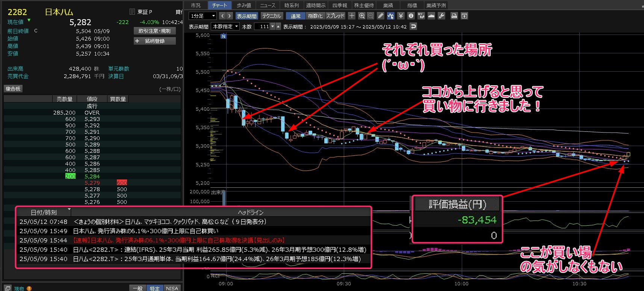Open the wrench settings icon

[x=441, y=16]
